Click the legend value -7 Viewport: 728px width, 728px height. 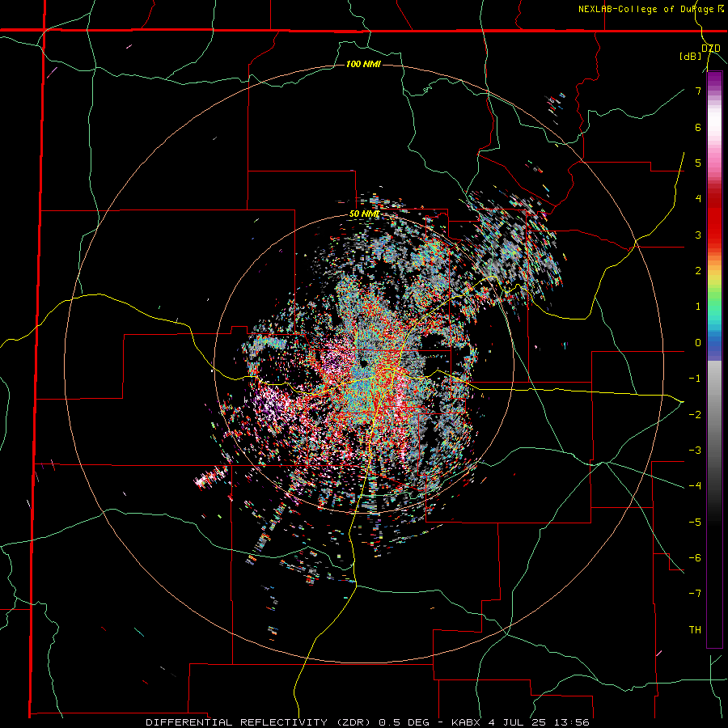coord(695,594)
